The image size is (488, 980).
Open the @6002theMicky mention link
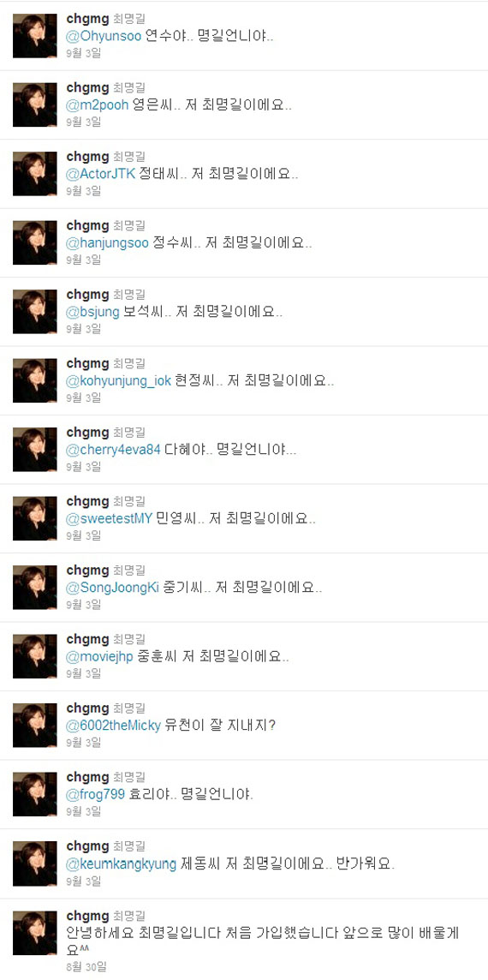pyautogui.click(x=114, y=725)
